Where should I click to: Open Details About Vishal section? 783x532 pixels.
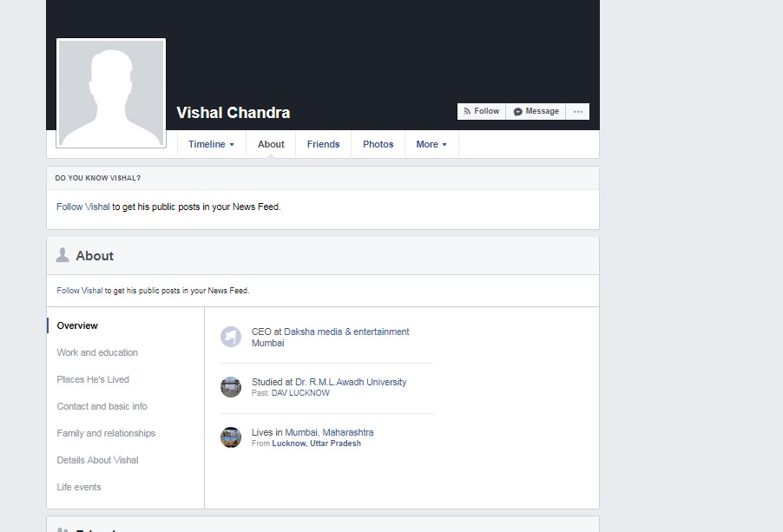click(97, 460)
